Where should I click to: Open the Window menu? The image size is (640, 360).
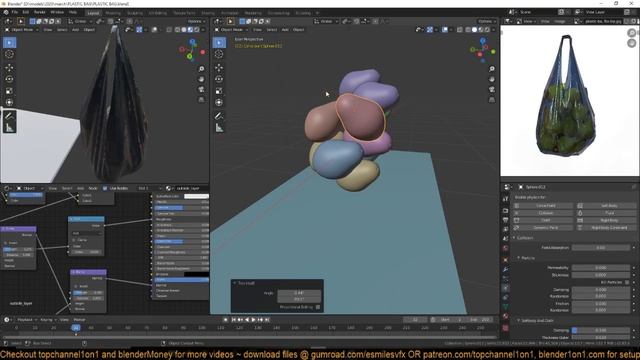point(57,12)
